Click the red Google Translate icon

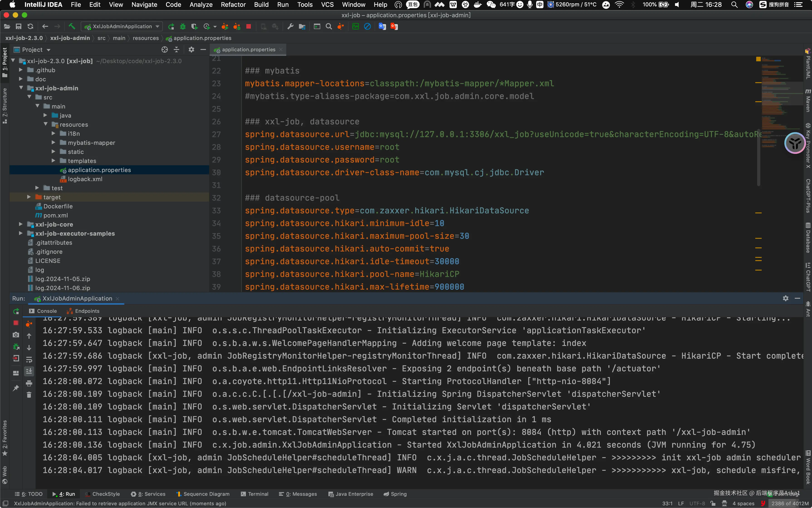pyautogui.click(x=394, y=26)
